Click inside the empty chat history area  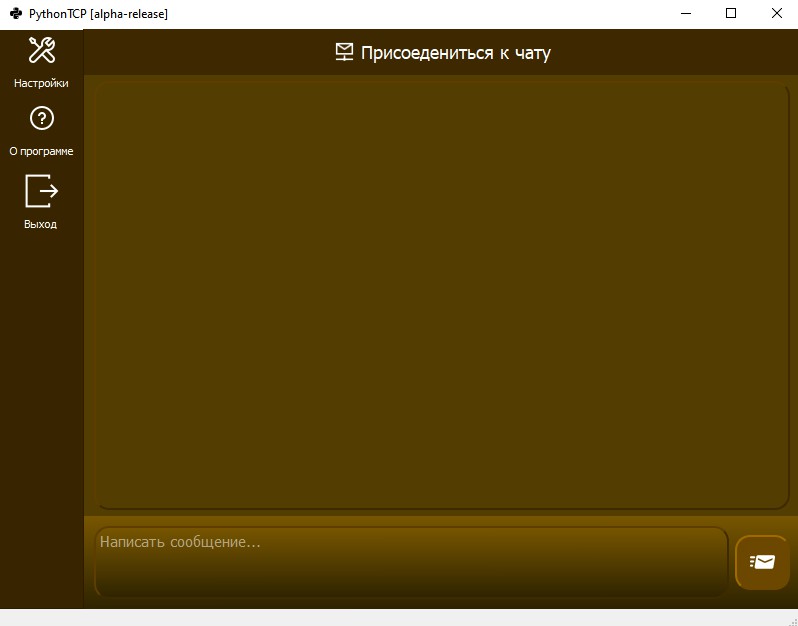[441, 295]
